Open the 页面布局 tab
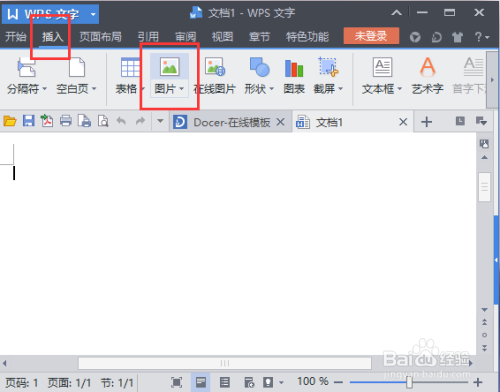Viewport: 500px width, 392px height. point(100,37)
